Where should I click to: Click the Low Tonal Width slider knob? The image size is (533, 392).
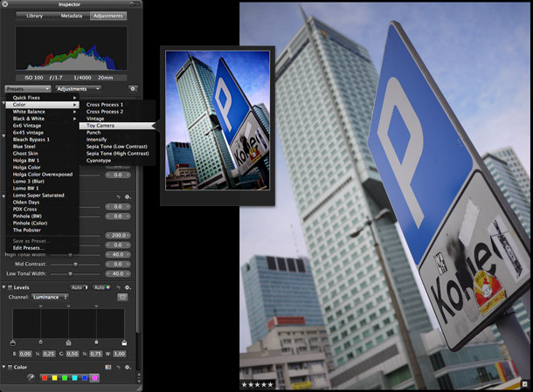[x=70, y=274]
